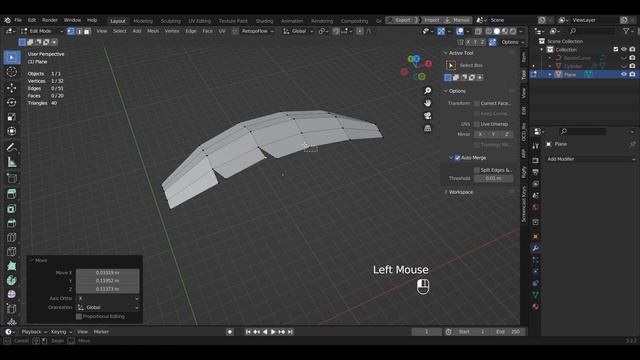Image resolution: width=640 pixels, height=360 pixels.
Task: Open the Mesh menu in viewport header
Action: coord(153,31)
